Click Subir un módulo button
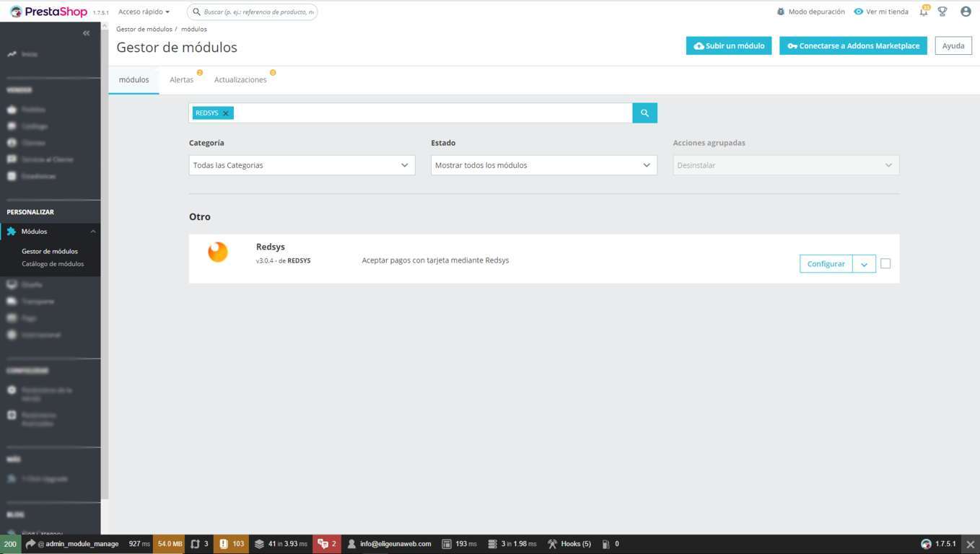Screen dimensions: 980x554 pyautogui.click(x=729, y=45)
